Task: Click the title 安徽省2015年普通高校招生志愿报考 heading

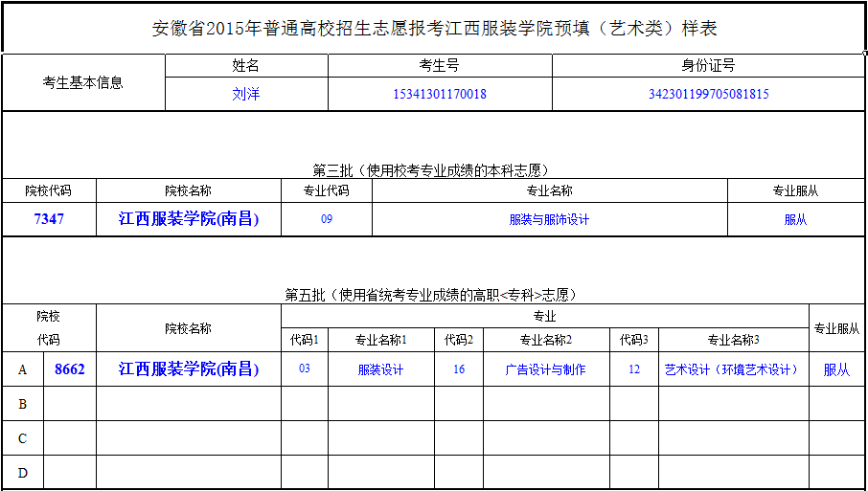Action: point(435,29)
